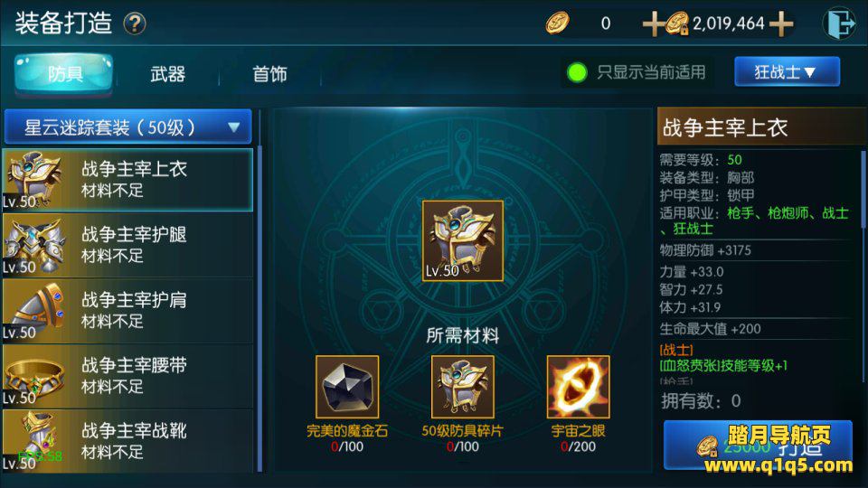The height and width of the screenshot is (488, 868).
Task: Select 战争主宰护腿 from the list
Action: (x=127, y=245)
